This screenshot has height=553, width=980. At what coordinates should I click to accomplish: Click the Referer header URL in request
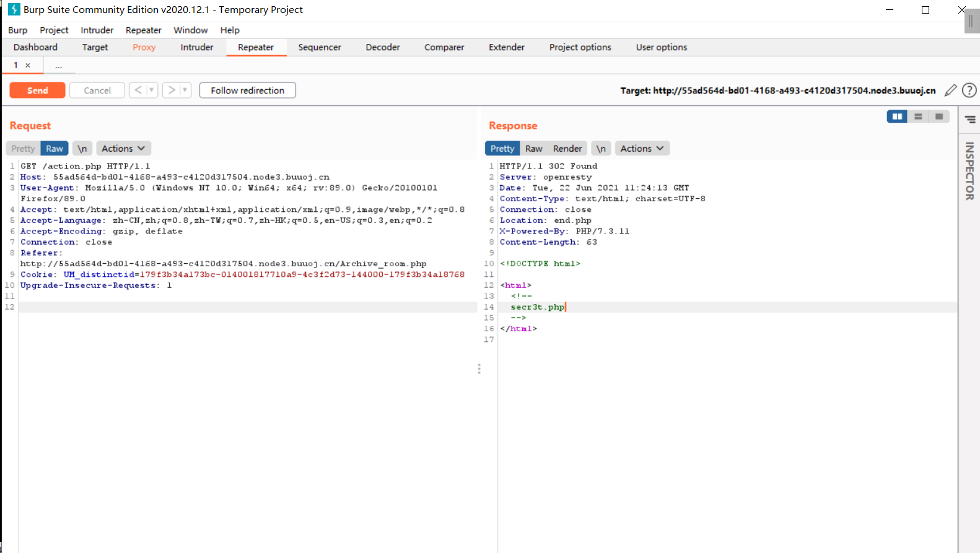[224, 264]
